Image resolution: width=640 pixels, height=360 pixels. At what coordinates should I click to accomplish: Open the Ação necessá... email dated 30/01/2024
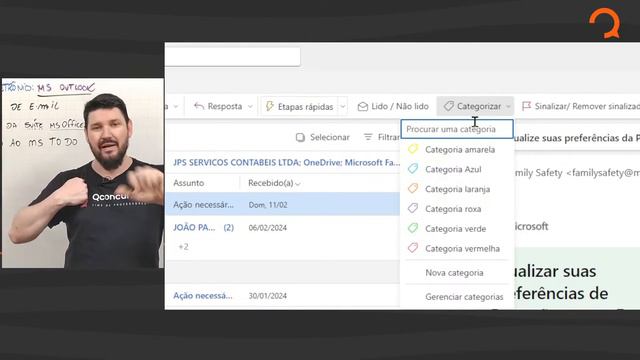coord(282,296)
